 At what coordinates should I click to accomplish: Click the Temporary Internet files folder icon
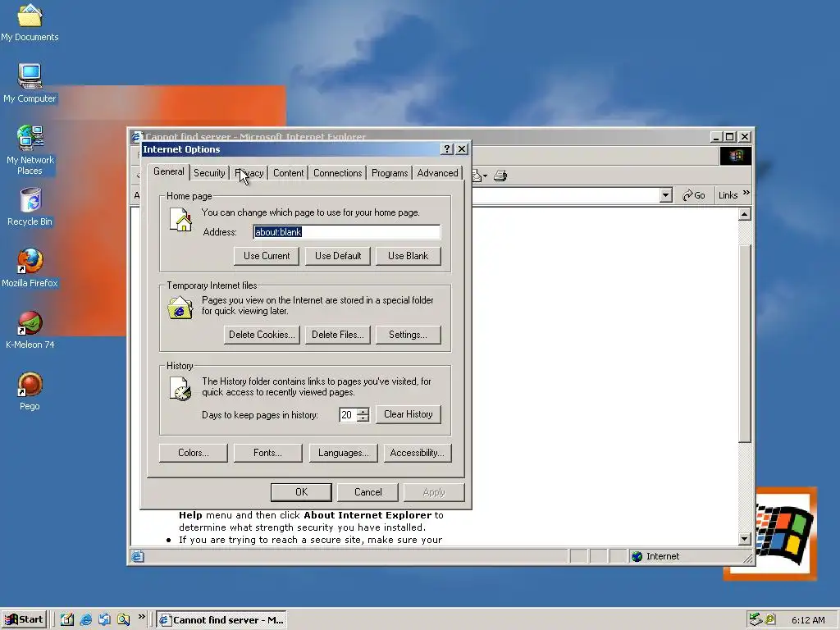[x=180, y=308]
